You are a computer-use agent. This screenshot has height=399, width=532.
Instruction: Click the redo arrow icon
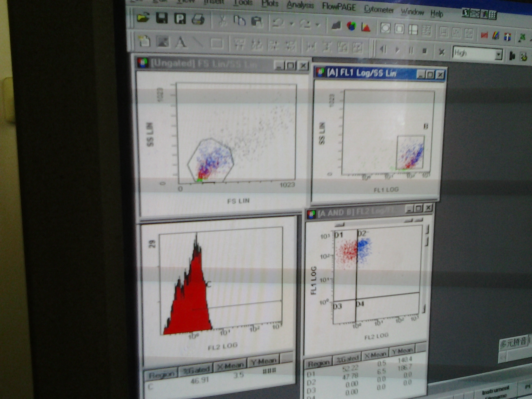(x=305, y=24)
